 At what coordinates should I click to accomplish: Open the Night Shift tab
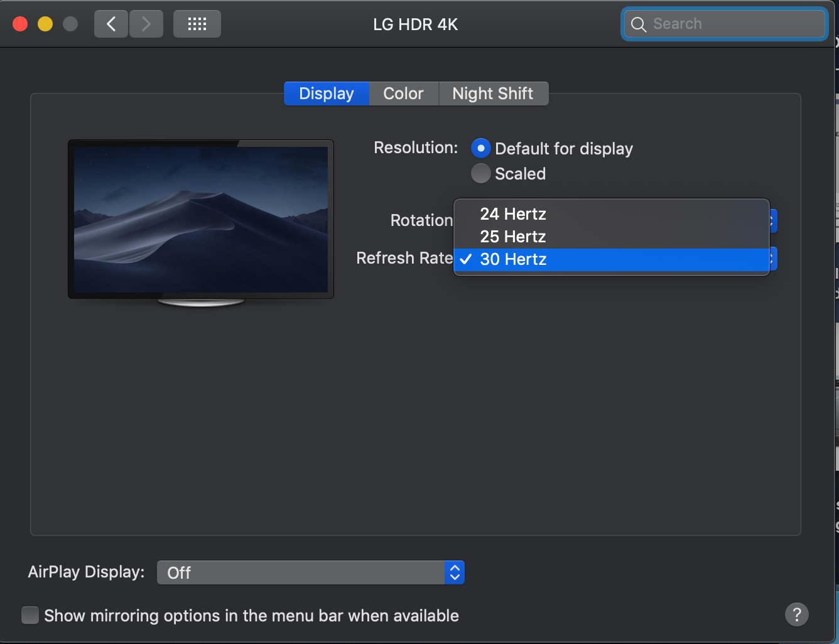(x=493, y=94)
